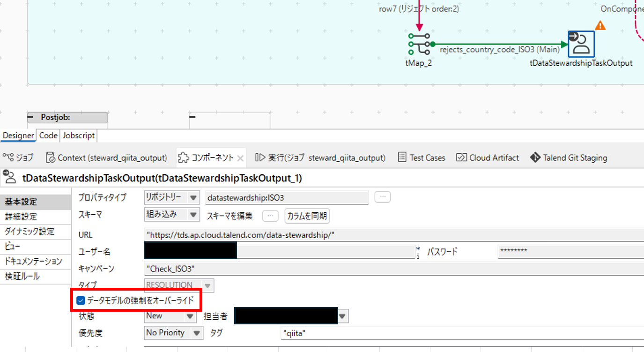Open the Context (steward_qiita_output) tab
This screenshot has height=352, width=644.
[106, 157]
